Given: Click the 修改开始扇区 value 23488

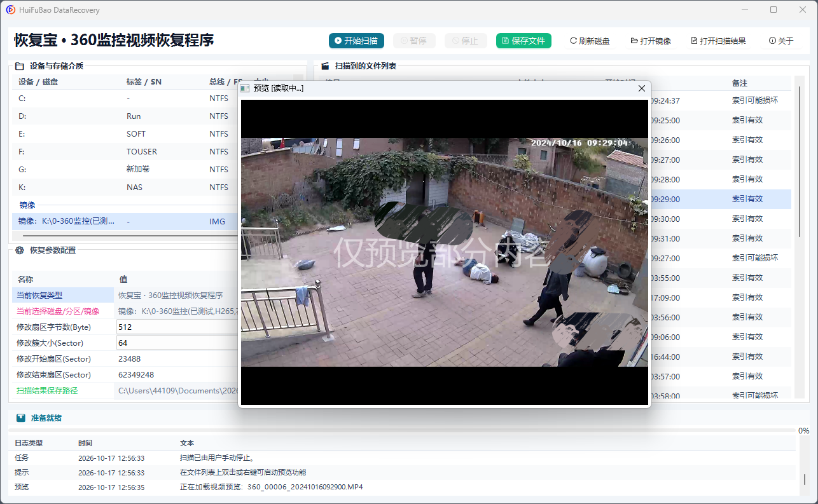Looking at the screenshot, I should pyautogui.click(x=130, y=359).
